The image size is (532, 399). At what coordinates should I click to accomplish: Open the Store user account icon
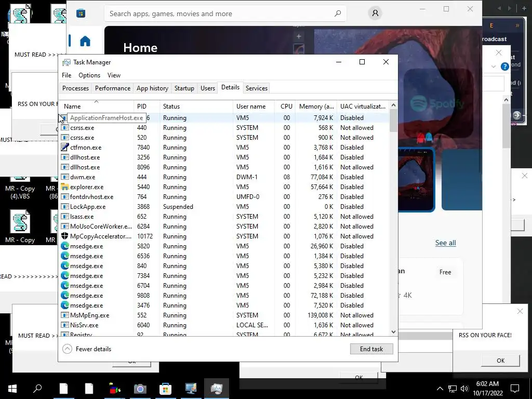point(375,13)
